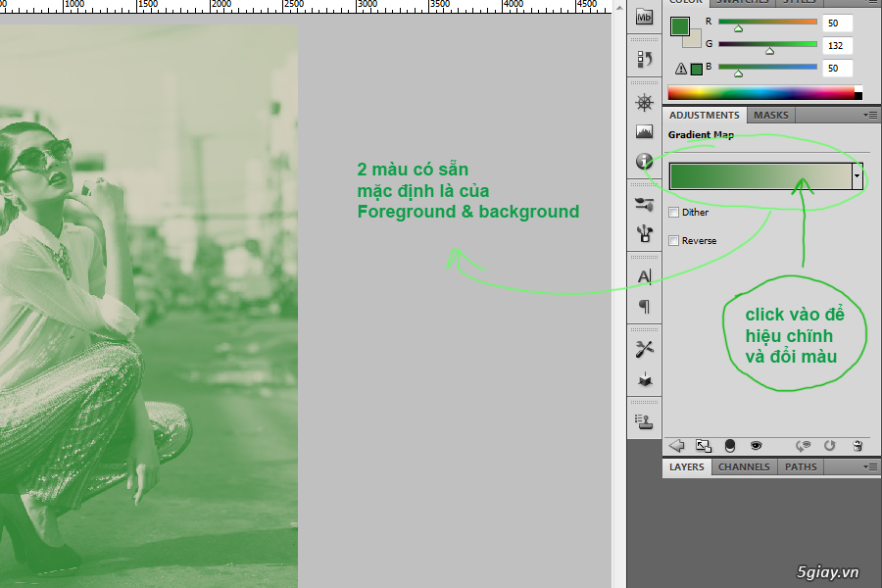Open the Layers panel options menu
The height and width of the screenshot is (588, 882).
(x=869, y=467)
